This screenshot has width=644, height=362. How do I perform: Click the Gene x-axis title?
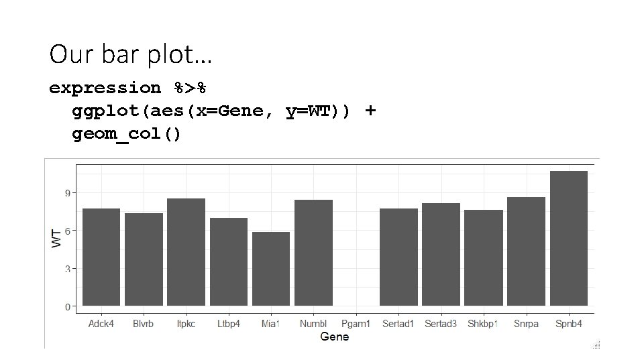pyautogui.click(x=334, y=337)
